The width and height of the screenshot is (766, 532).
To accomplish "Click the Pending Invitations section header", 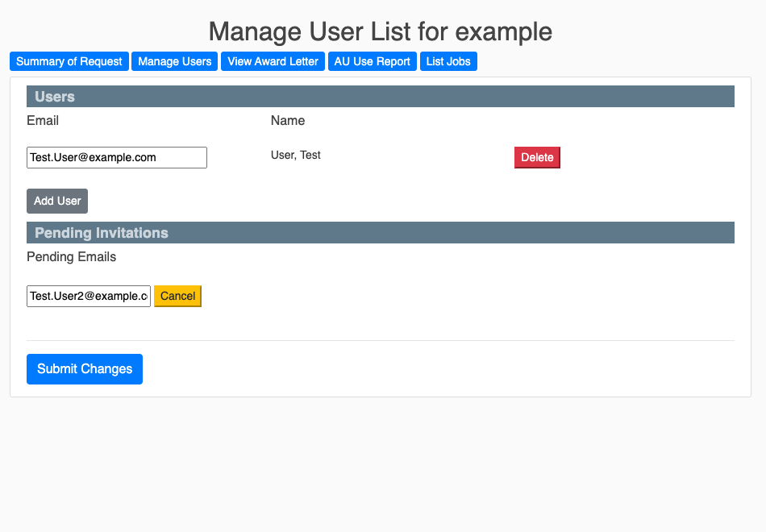I will 380,233.
